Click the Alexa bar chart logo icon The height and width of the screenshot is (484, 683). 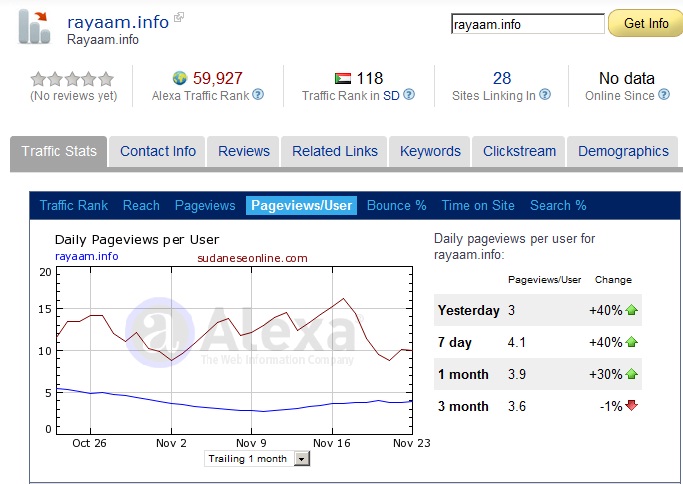(34, 27)
